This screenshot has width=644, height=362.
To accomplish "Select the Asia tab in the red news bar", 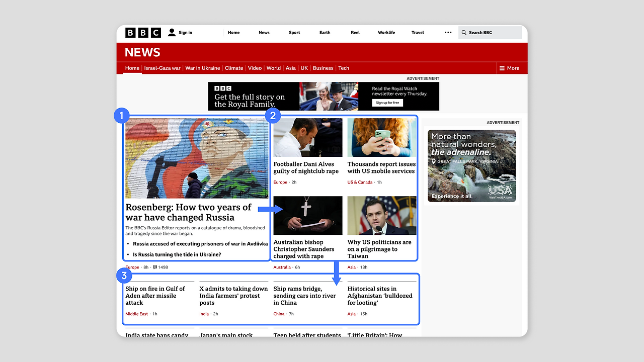I will (x=291, y=68).
